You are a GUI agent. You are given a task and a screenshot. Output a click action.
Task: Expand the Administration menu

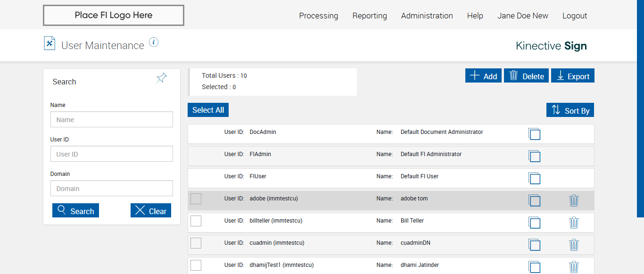(x=427, y=16)
